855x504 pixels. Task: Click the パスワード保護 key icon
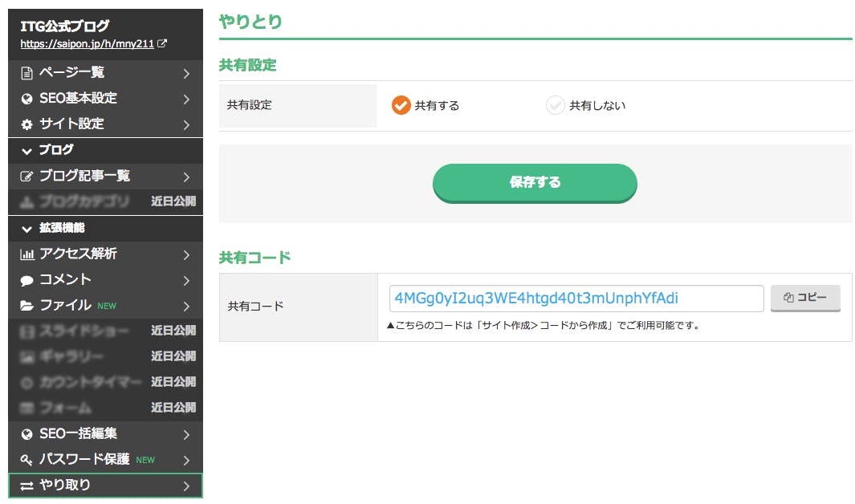pyautogui.click(x=26, y=460)
